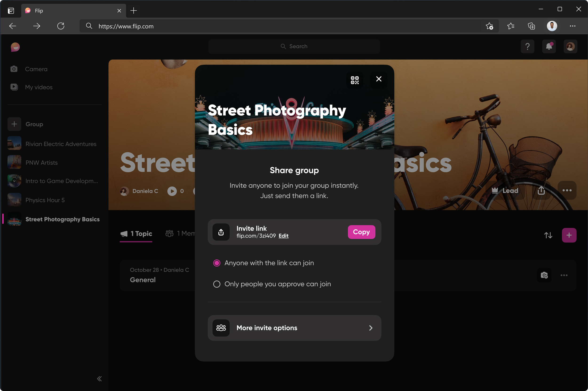
Task: Open the help question mark icon
Action: [x=527, y=47]
